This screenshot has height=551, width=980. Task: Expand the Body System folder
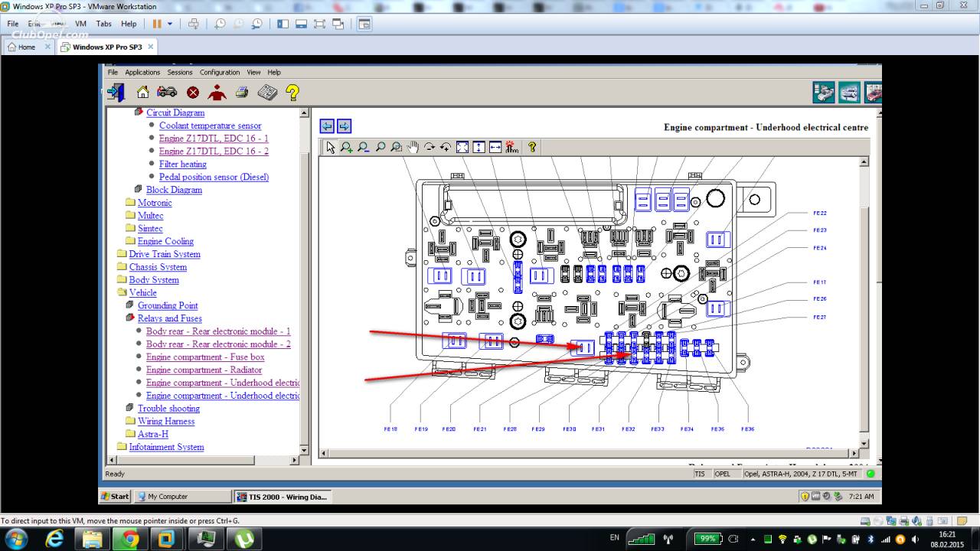(154, 280)
